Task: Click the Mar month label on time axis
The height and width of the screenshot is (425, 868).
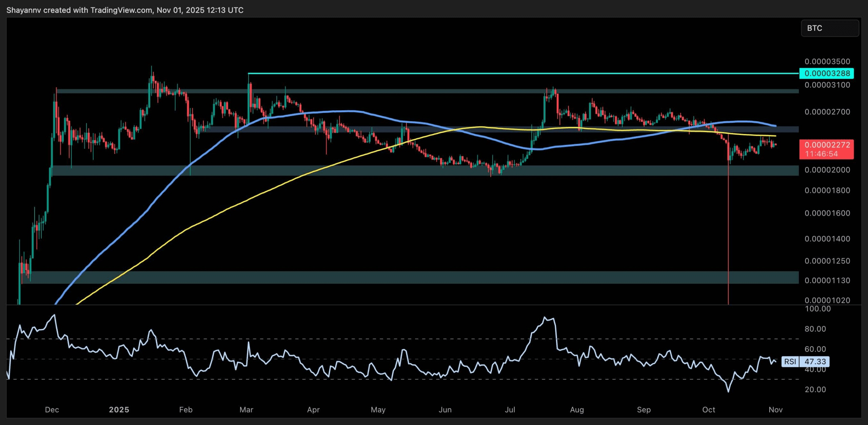Action: click(x=246, y=410)
